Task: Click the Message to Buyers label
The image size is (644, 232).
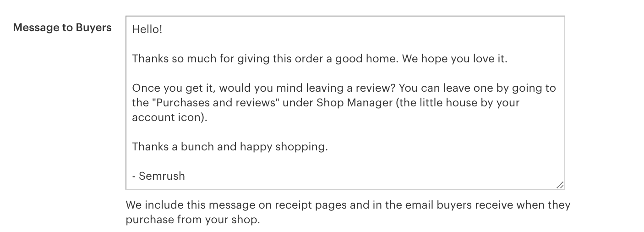Action: coord(62,28)
